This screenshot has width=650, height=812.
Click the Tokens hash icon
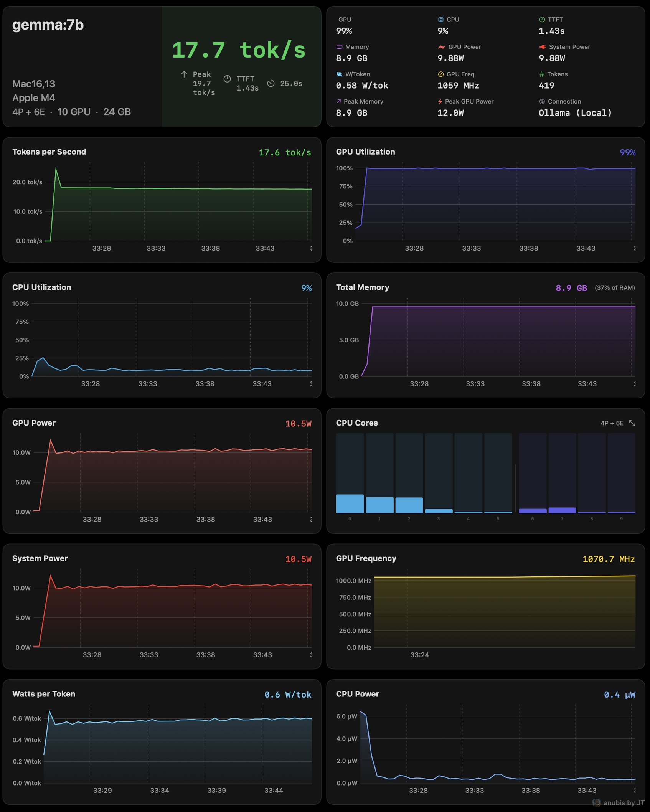[542, 74]
